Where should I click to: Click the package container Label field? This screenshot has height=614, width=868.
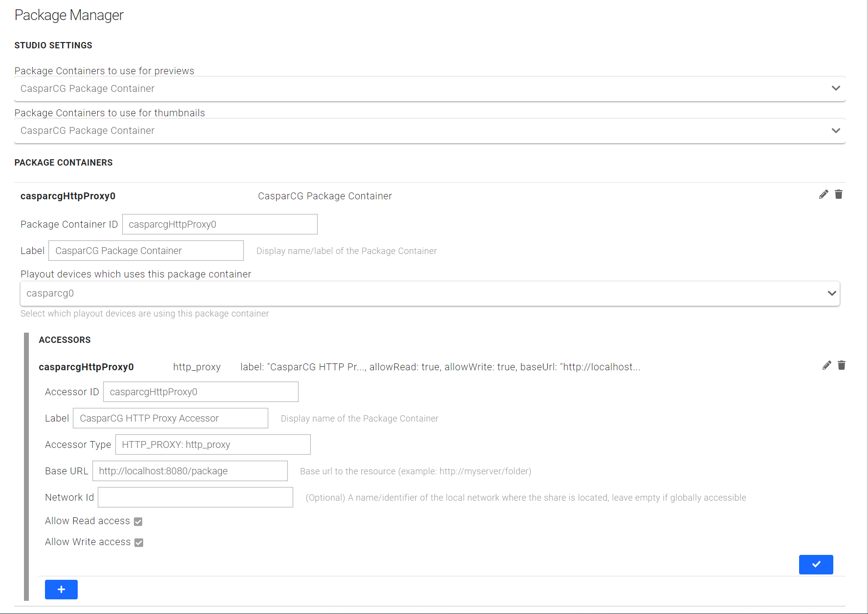pos(146,251)
